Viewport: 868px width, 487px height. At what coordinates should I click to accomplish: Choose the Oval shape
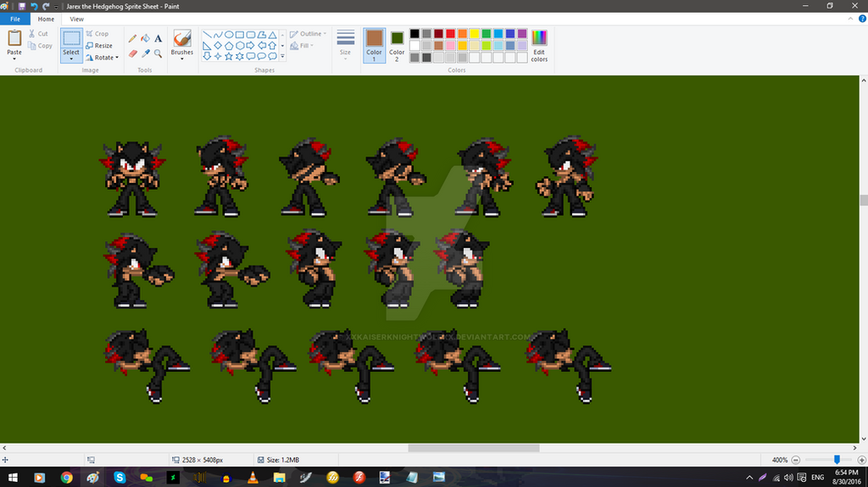(x=229, y=35)
